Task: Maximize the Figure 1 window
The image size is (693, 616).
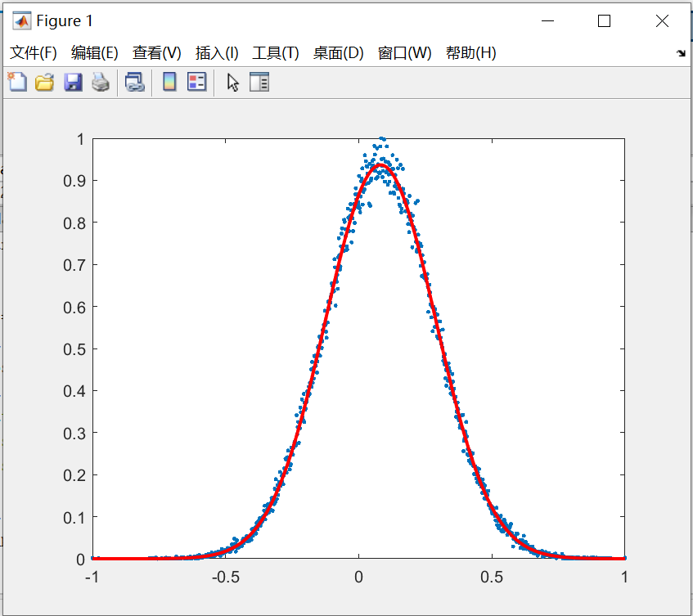Action: (604, 20)
